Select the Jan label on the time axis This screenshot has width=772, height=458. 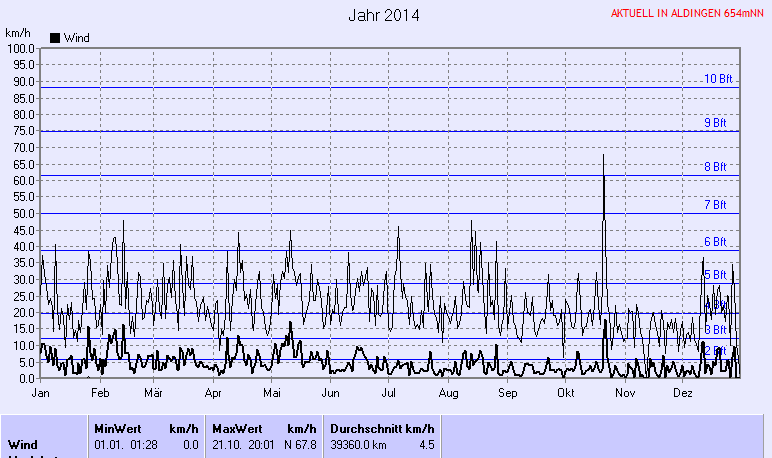click(x=41, y=393)
